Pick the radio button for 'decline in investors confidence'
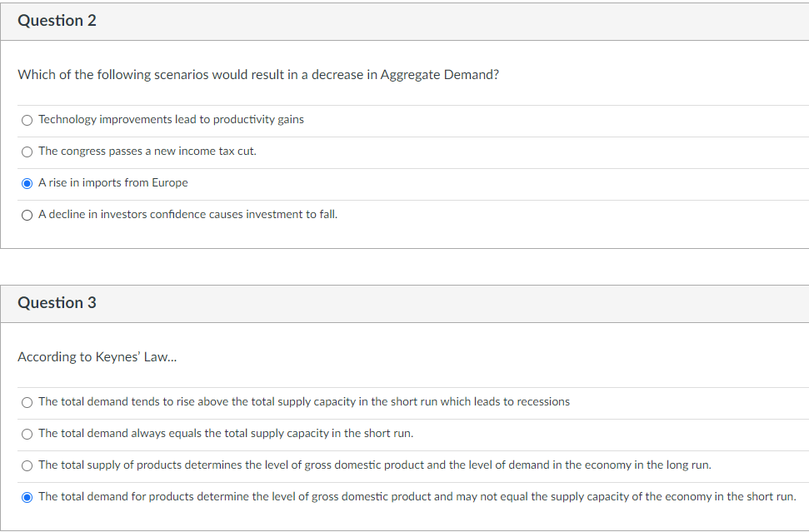The image size is (809, 532). [27, 215]
